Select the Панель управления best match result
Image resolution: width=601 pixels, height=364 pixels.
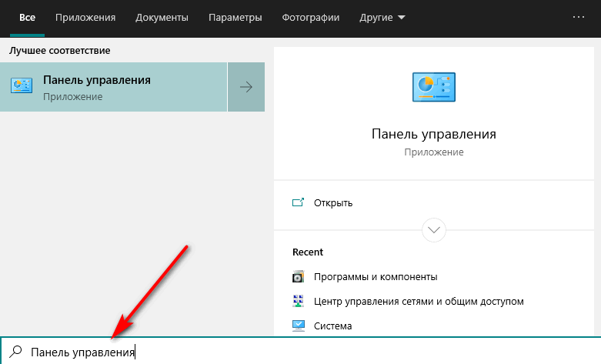click(x=113, y=87)
